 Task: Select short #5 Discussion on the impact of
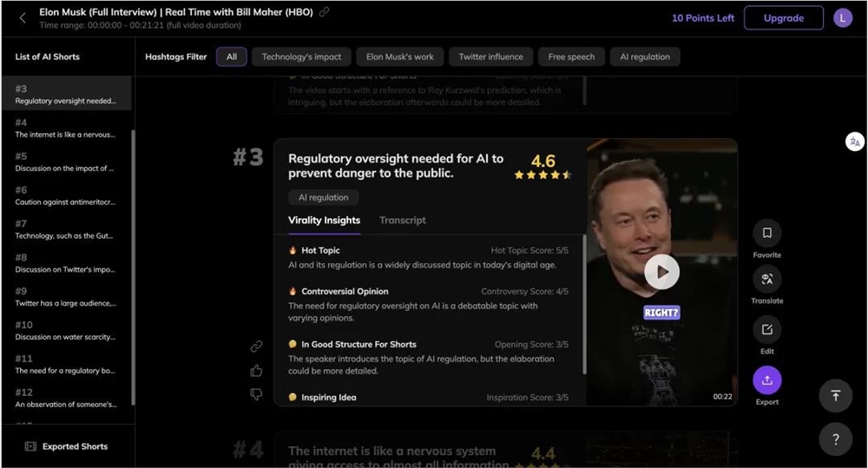click(67, 161)
